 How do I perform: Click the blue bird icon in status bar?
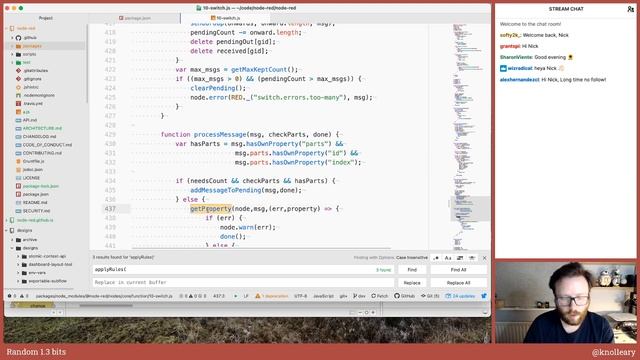[484, 296]
